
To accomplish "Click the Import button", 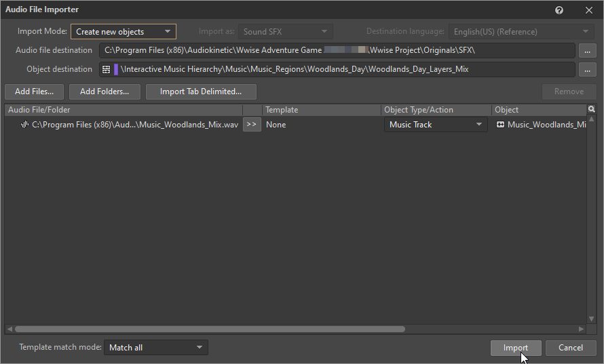I will click(x=515, y=348).
